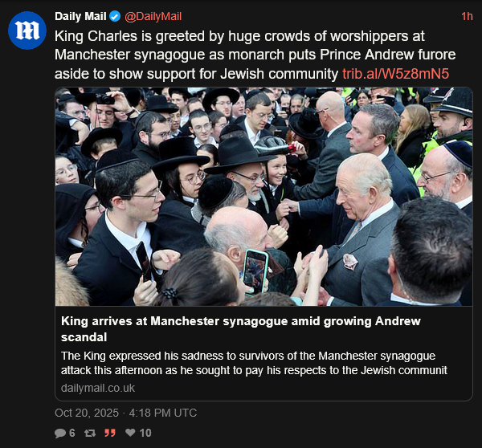Open the Daily Mail display name
This screenshot has width=482, height=448.
(x=80, y=16)
